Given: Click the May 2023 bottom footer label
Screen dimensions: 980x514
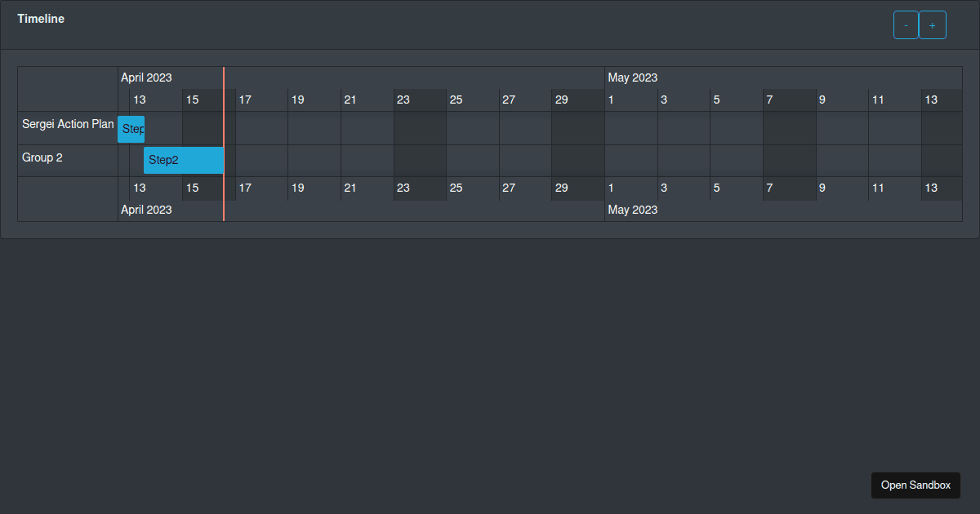Looking at the screenshot, I should (632, 210).
